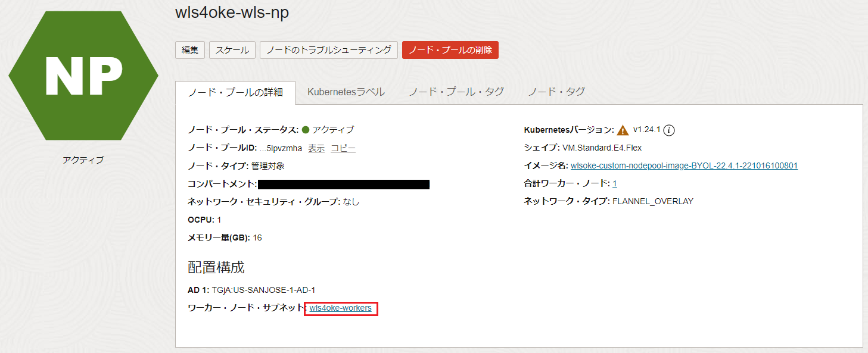This screenshot has width=868, height=353.
Task: Click the アクティブ label under the hexagon
Action: coord(83,160)
